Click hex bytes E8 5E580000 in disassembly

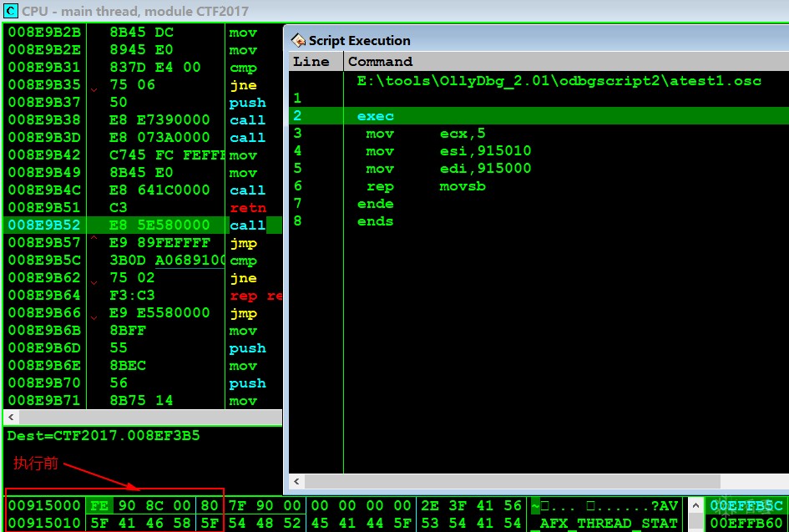[x=159, y=225]
